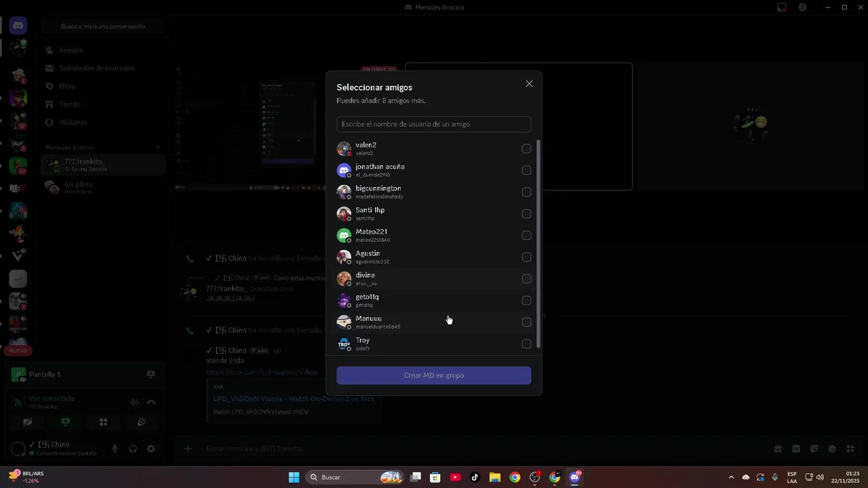Screen dimensions: 868x488
Task: Click the taskbar Buscar search box
Action: click(x=355, y=477)
